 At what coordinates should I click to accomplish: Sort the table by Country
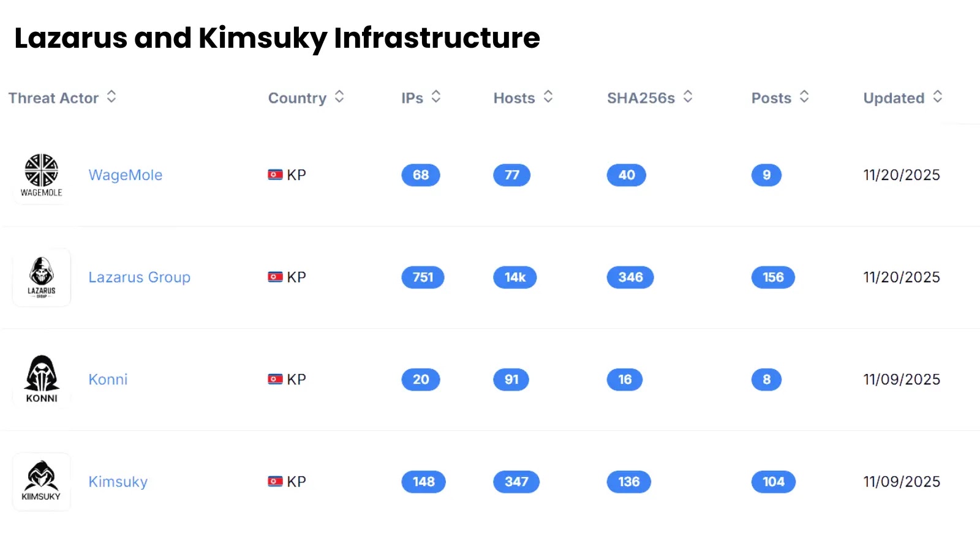339,97
